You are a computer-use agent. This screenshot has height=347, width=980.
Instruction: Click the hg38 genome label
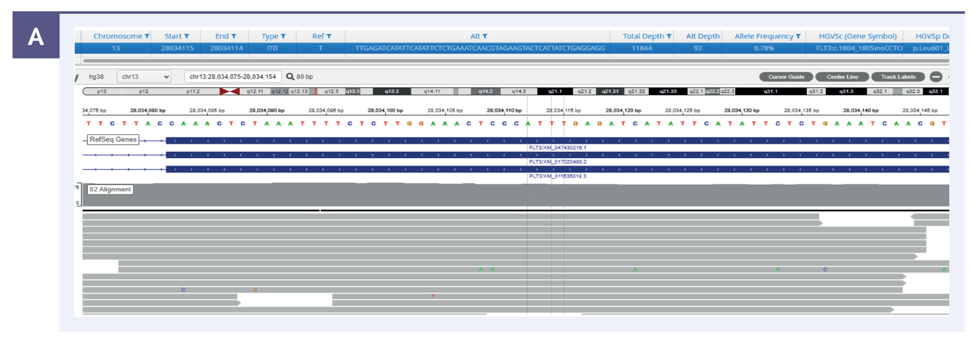coord(97,77)
